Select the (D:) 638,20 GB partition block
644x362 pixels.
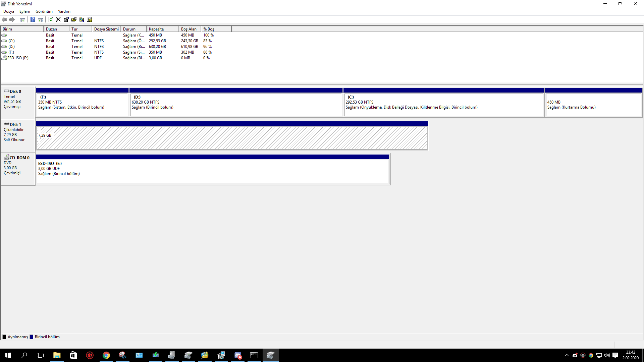236,105
